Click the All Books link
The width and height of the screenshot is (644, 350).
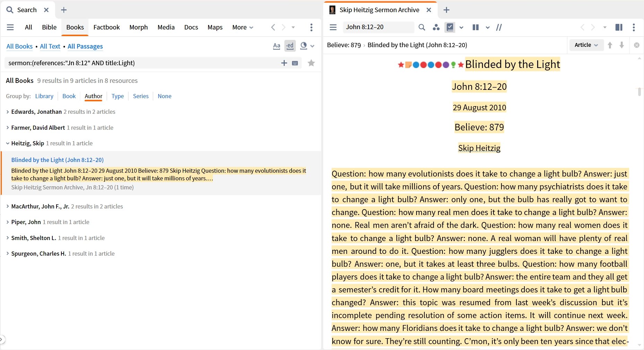(x=19, y=46)
